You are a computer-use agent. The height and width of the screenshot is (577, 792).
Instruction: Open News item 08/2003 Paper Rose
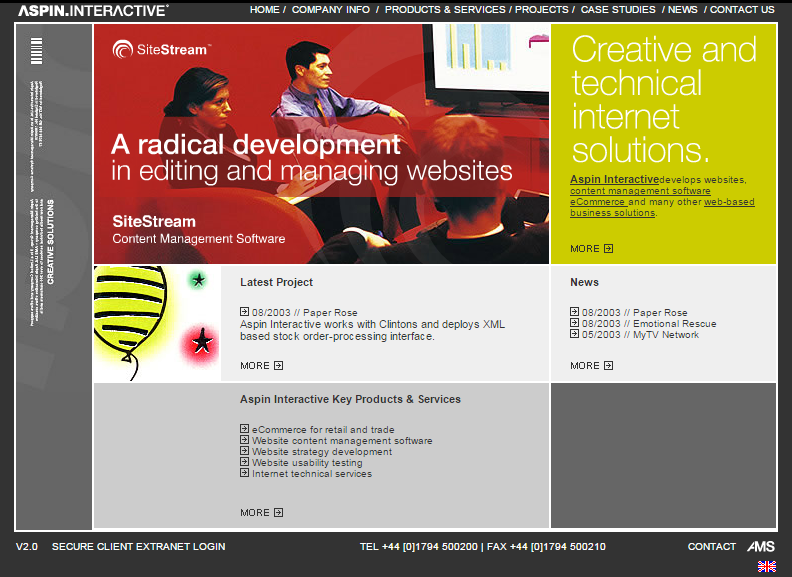click(x=634, y=312)
